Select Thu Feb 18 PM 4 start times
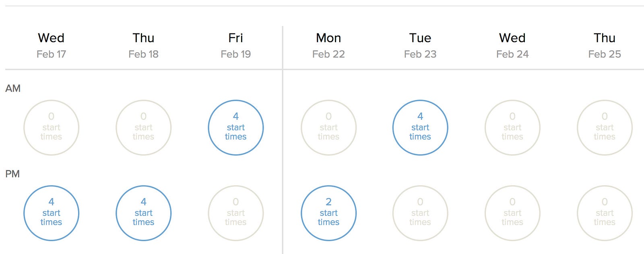Screen dimensions: 644x254 tap(143, 213)
